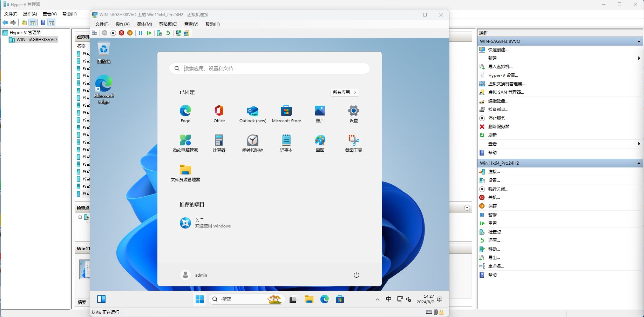This screenshot has width=644, height=317.
Task: Open 帮助(H) menu in Hyper-V Manager
Action: (x=69, y=14)
